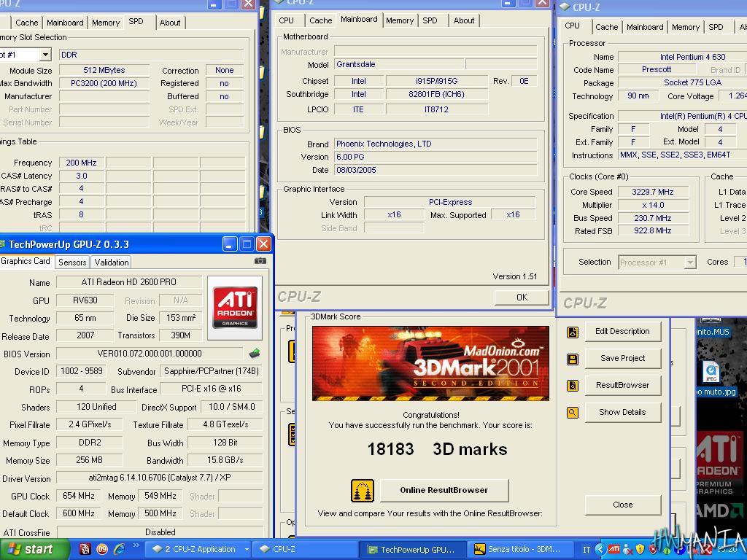Open Memory tab in middle CPU-Z window
Viewport: 747px width, 560px height.
pyautogui.click(x=400, y=20)
